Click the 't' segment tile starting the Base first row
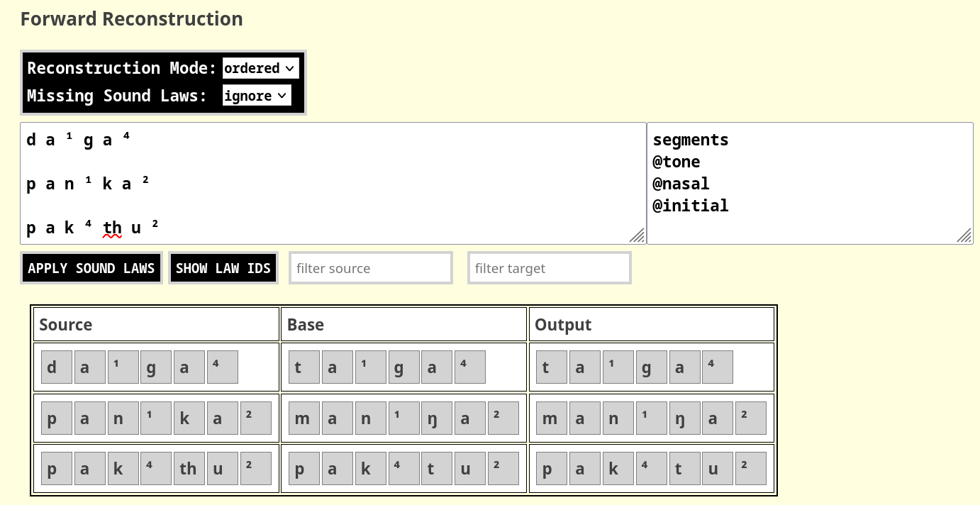980x505 pixels. pos(304,367)
